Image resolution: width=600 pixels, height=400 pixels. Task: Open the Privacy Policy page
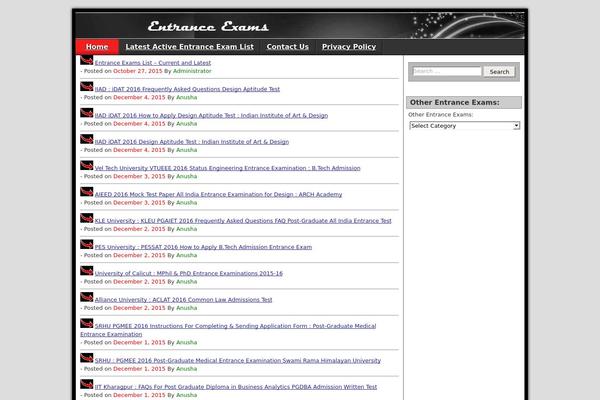(x=349, y=47)
